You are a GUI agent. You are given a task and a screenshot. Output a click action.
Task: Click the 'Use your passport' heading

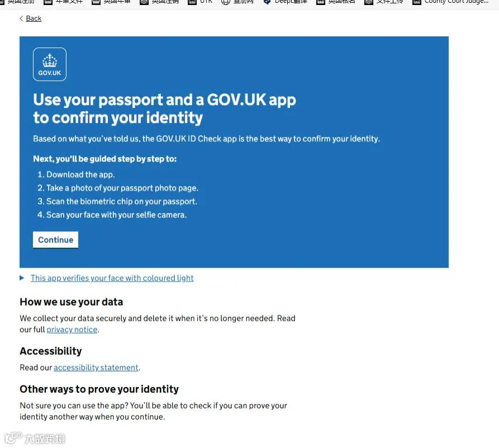(164, 108)
